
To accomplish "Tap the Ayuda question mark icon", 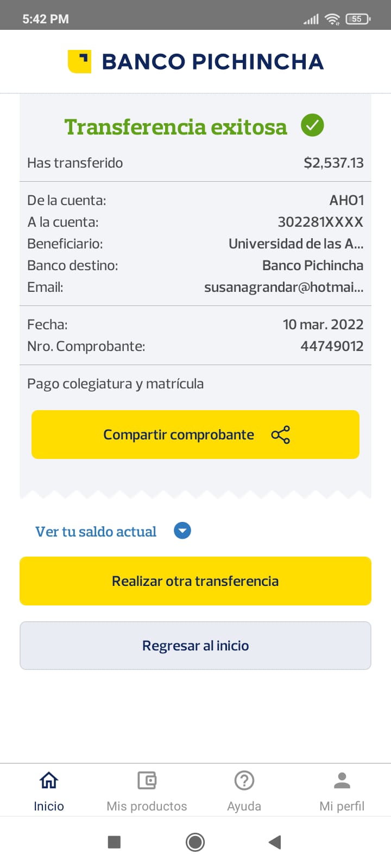I will click(x=244, y=781).
